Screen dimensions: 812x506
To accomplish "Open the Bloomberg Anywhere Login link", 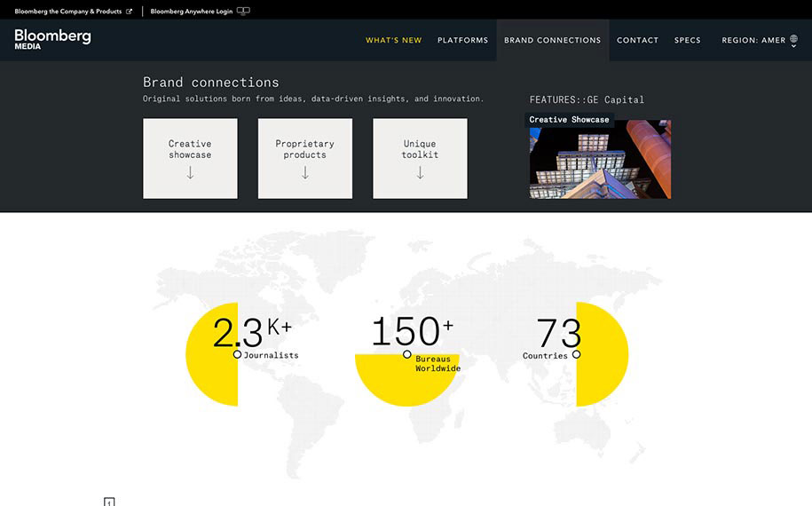I will (191, 12).
